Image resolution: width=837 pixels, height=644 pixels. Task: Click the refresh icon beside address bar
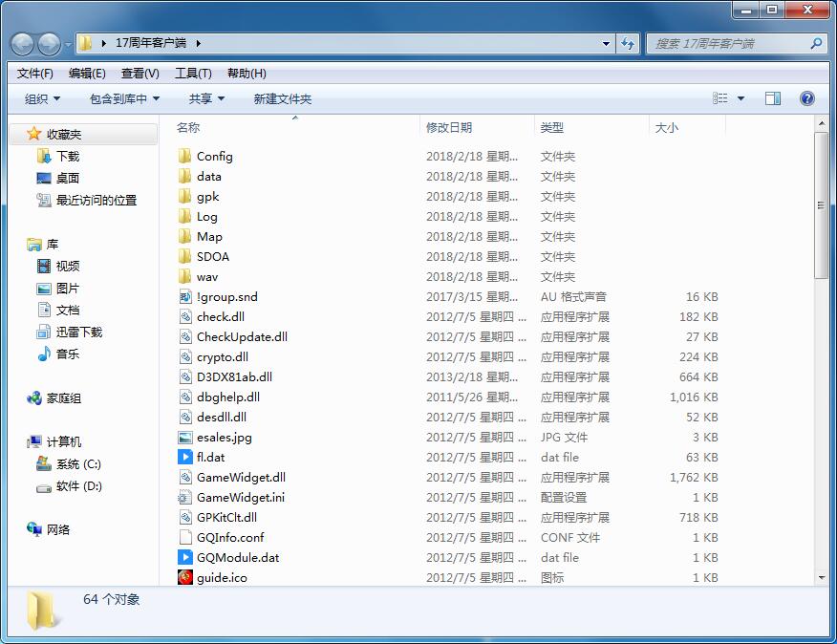point(628,44)
